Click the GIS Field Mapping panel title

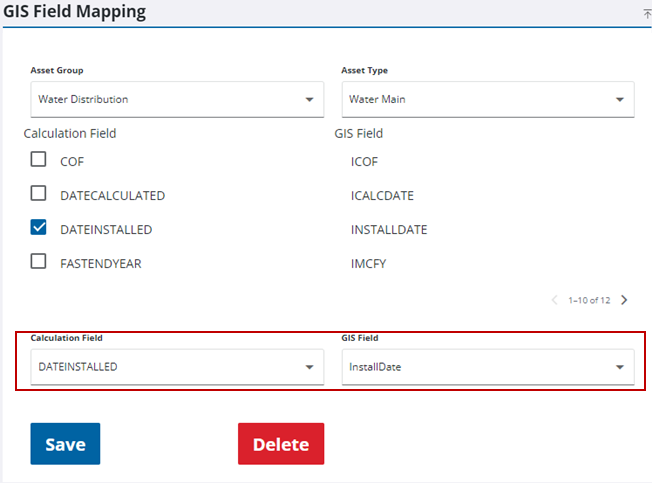(74, 12)
